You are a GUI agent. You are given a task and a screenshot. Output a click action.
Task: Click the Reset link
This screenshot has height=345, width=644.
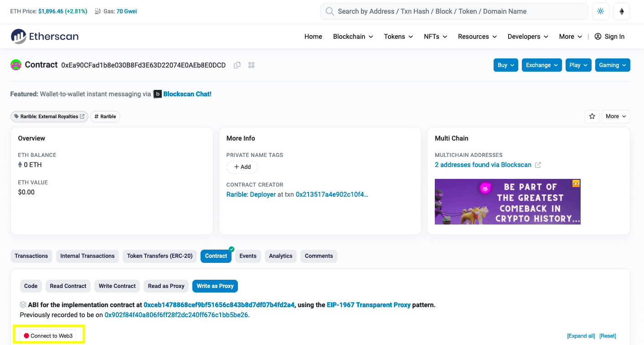pyautogui.click(x=608, y=336)
